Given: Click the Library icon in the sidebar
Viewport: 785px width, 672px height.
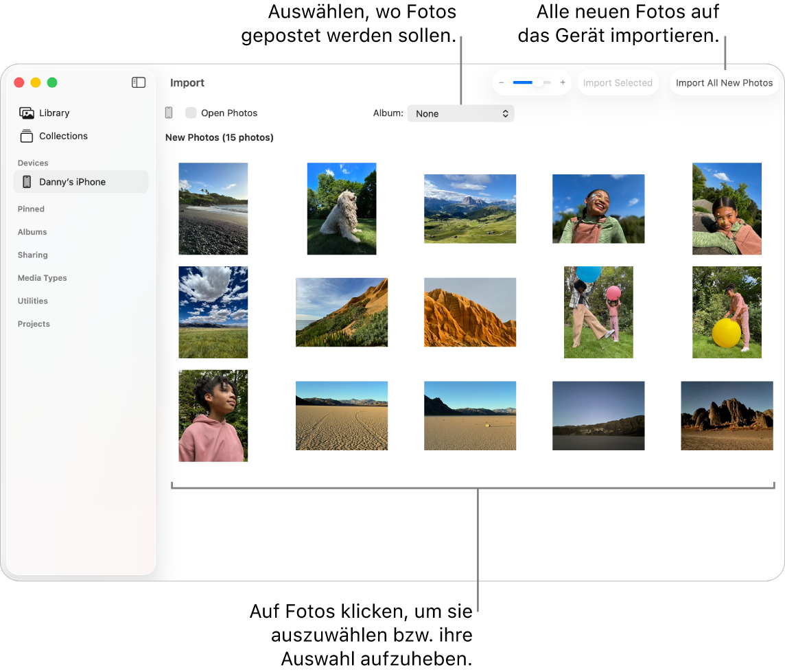Looking at the screenshot, I should pyautogui.click(x=27, y=113).
